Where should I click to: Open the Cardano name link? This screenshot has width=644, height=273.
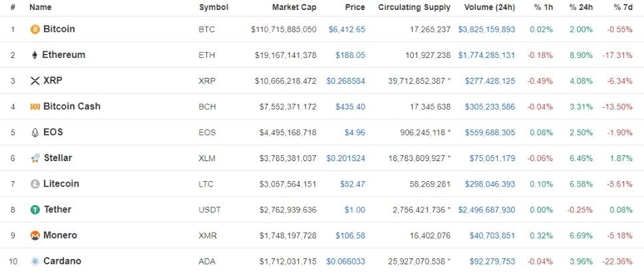click(62, 261)
